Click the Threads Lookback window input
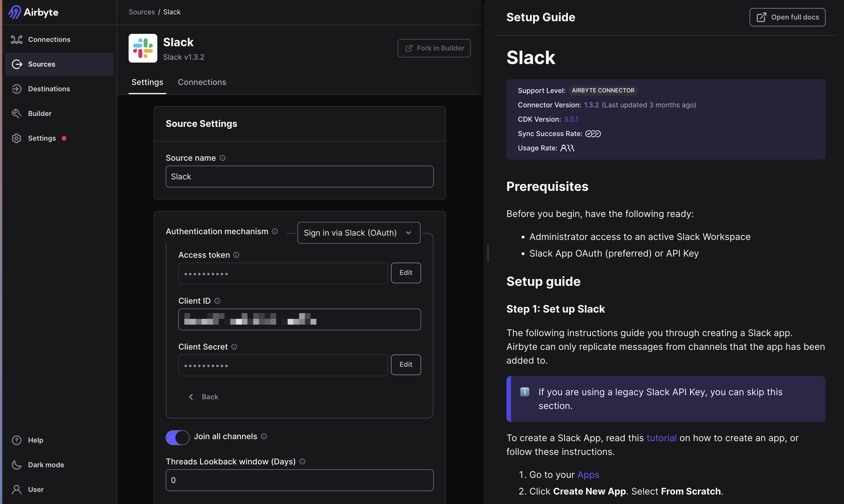The image size is (844, 504). [299, 480]
